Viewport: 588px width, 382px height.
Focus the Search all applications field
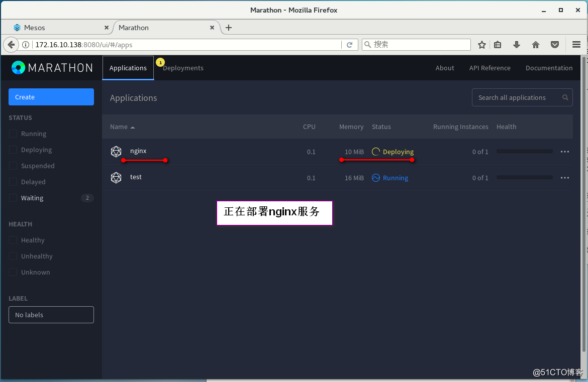[x=522, y=97]
